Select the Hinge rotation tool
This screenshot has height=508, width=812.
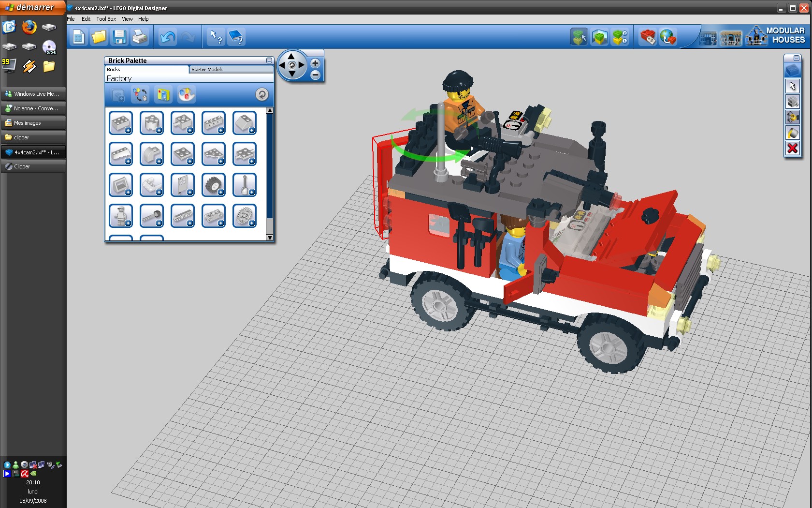[x=793, y=117]
